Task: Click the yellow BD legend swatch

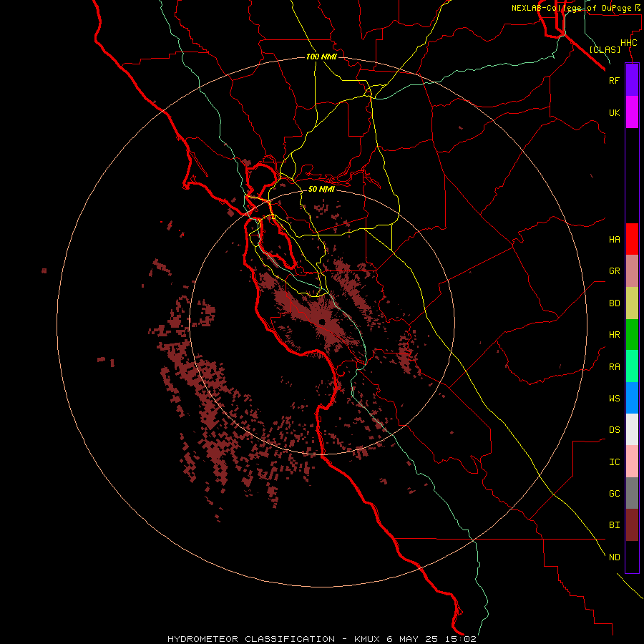Action: click(x=632, y=303)
